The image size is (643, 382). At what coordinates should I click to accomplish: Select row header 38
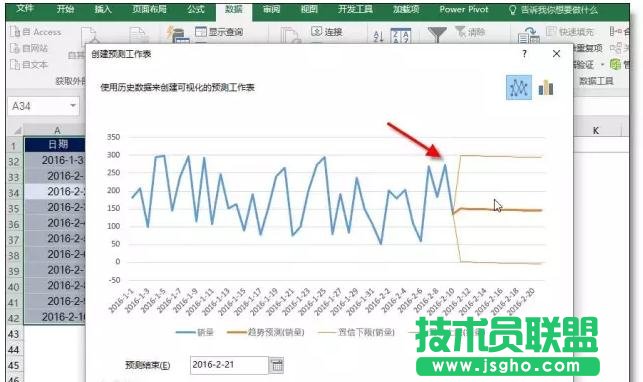point(14,255)
